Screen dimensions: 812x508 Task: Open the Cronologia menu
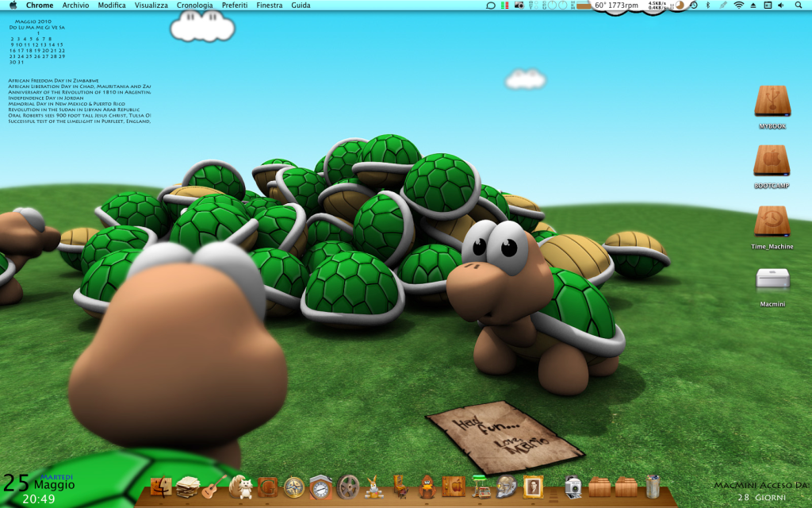[195, 6]
